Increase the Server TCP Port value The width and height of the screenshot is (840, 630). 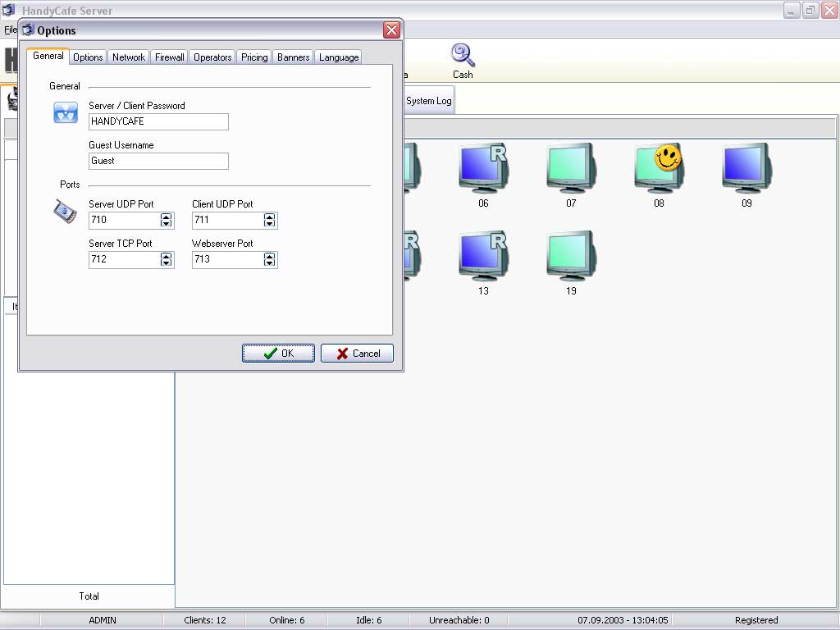[x=166, y=256]
